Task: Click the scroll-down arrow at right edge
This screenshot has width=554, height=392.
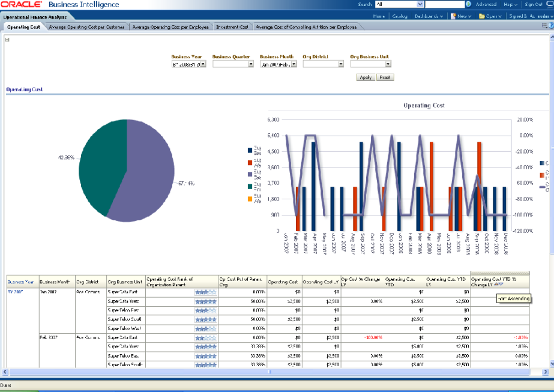Action: (x=552, y=363)
